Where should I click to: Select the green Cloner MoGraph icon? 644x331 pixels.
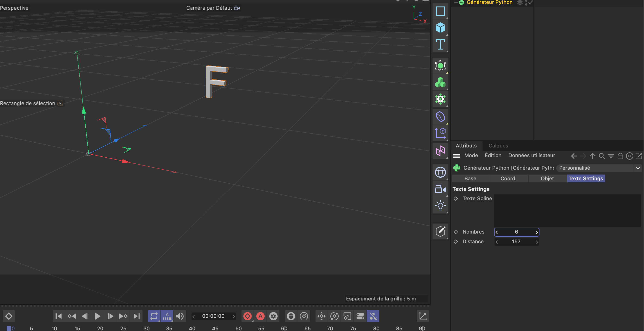pyautogui.click(x=440, y=83)
